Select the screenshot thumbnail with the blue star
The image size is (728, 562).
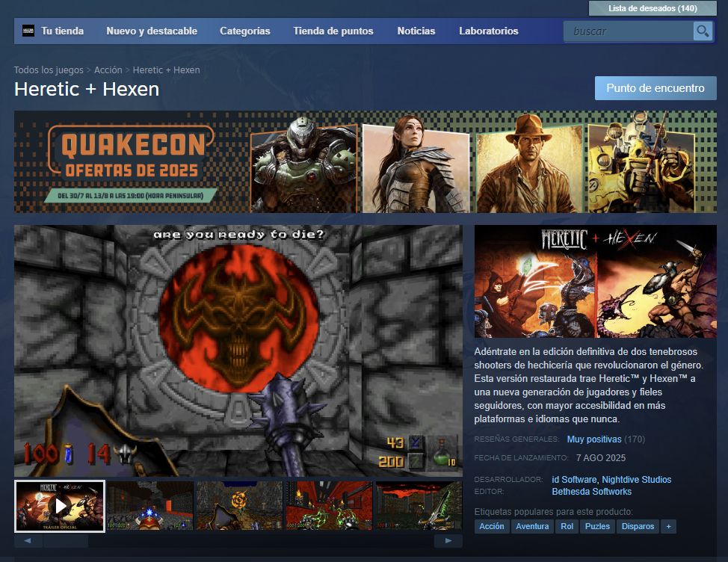(x=150, y=506)
